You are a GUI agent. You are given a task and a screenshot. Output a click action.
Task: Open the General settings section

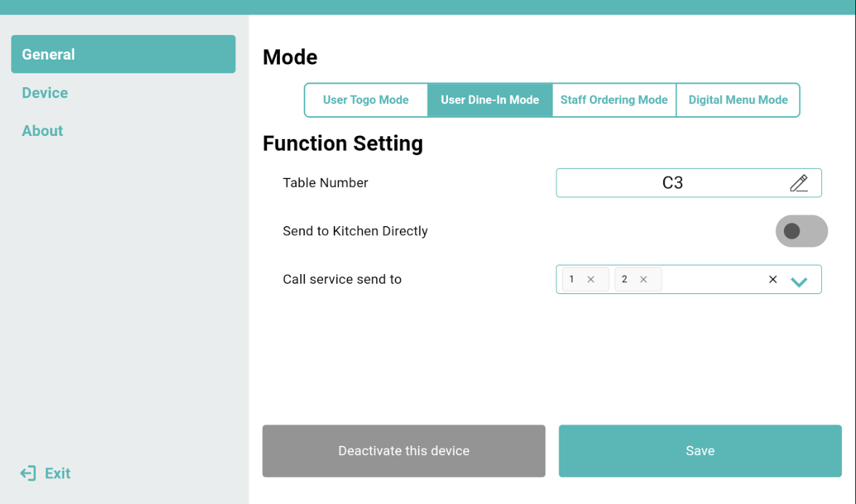coord(123,55)
